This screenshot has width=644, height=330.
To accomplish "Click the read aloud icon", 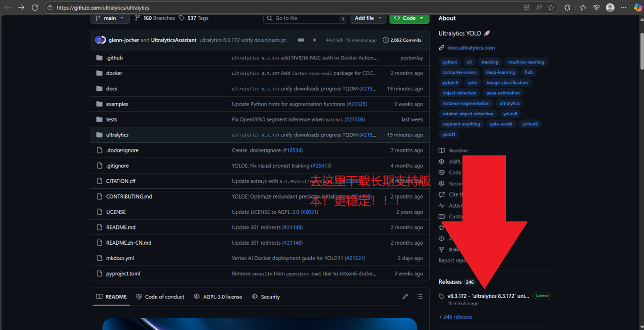I will 539,7.
